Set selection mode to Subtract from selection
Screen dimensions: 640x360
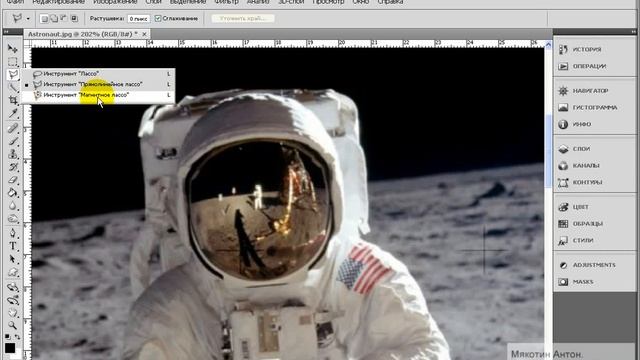64,19
